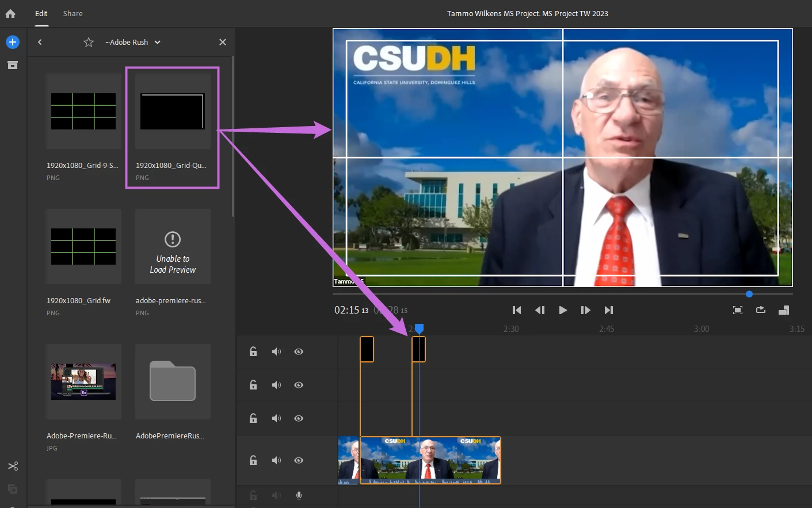Open the Project panel box icon
812x508 pixels.
click(13, 65)
